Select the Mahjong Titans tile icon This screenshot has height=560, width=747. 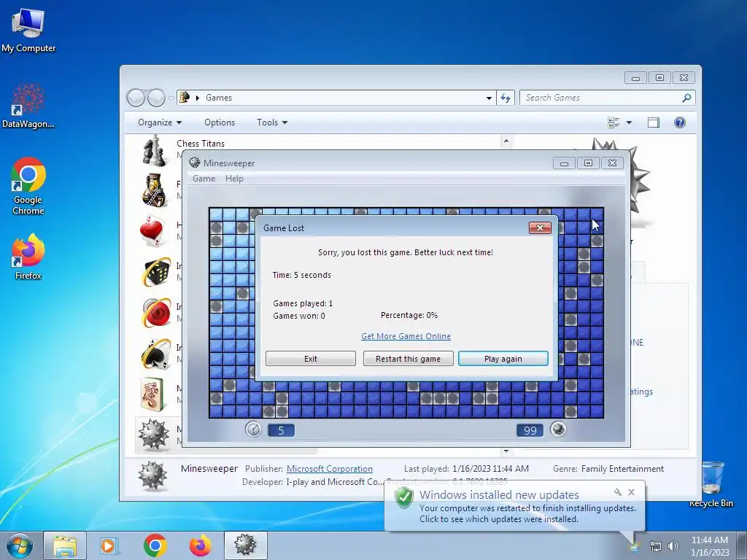pyautogui.click(x=152, y=394)
